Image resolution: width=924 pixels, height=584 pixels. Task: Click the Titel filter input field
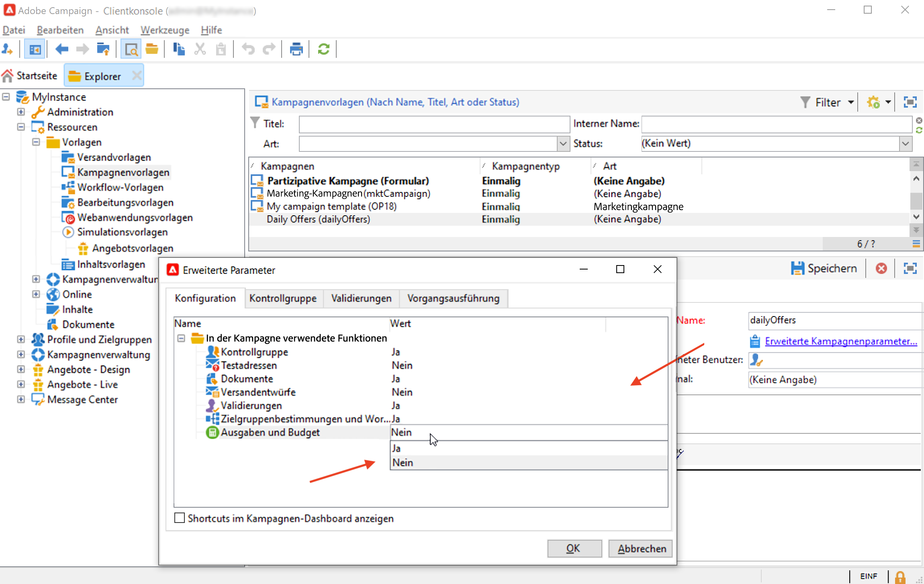[x=434, y=124]
